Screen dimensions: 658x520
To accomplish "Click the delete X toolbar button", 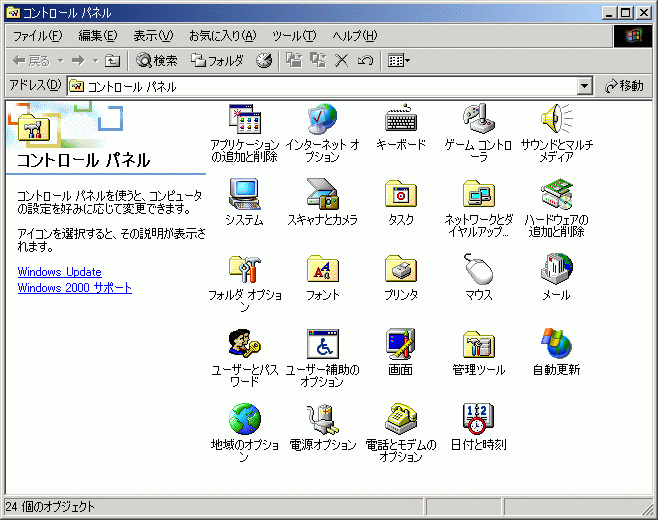I will click(x=342, y=61).
